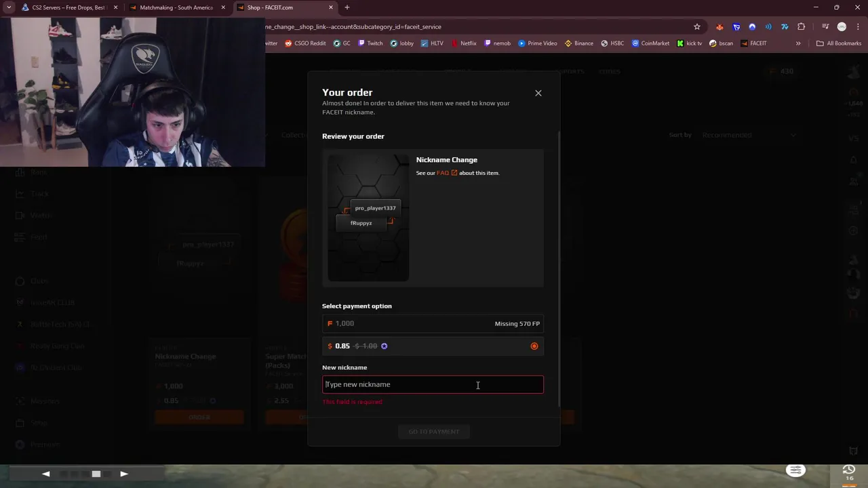Close the Shop - FACEIT.com tab
The height and width of the screenshot is (488, 868).
(x=331, y=7)
